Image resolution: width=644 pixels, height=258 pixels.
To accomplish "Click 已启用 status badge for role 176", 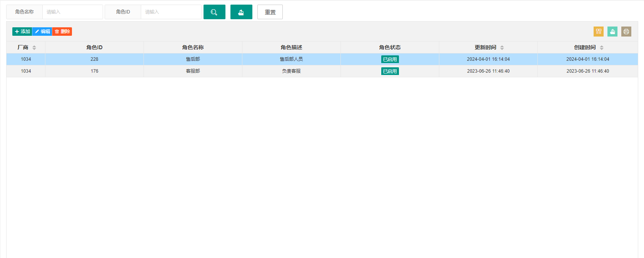I will click(x=390, y=71).
